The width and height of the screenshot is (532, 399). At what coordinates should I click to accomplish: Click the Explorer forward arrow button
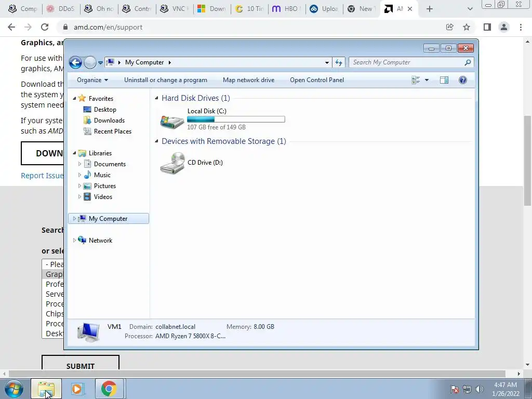tap(90, 62)
